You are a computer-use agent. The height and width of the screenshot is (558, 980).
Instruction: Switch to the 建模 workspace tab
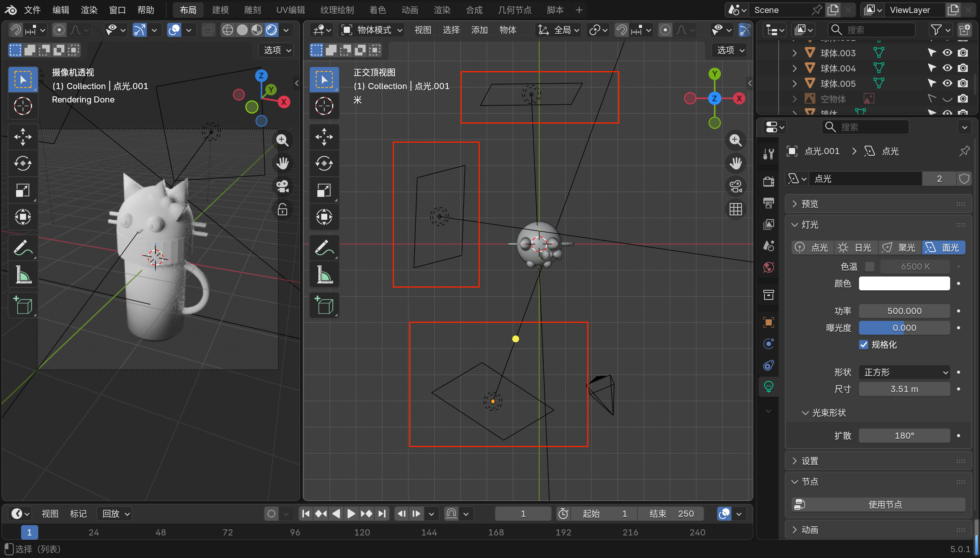coord(220,10)
